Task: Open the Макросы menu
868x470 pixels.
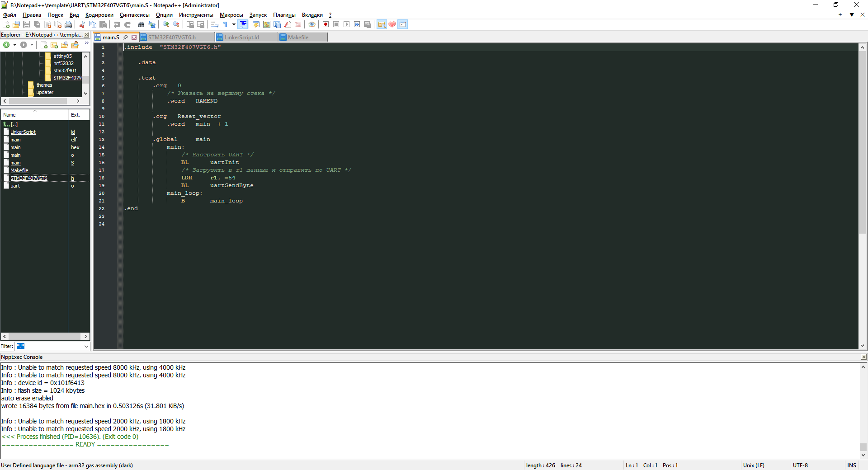Action: tap(231, 15)
